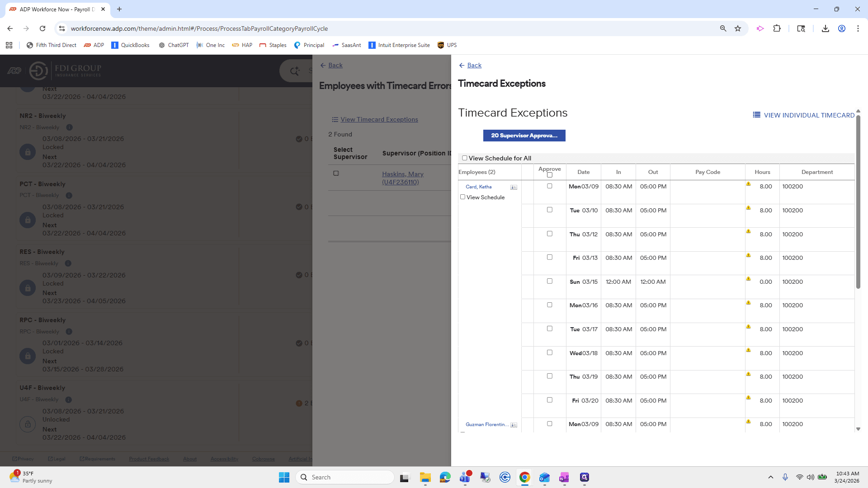Click 20 Supervisor Approva... button
The height and width of the screenshot is (488, 868).
click(524, 136)
